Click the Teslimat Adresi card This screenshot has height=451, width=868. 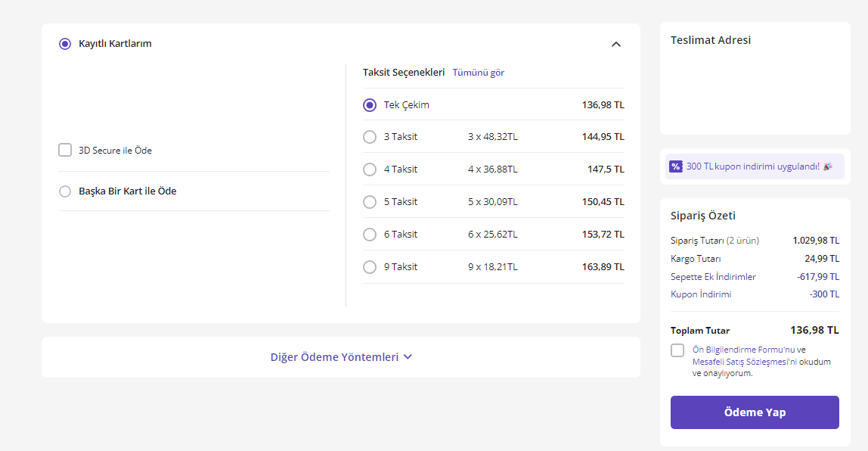coord(755,78)
